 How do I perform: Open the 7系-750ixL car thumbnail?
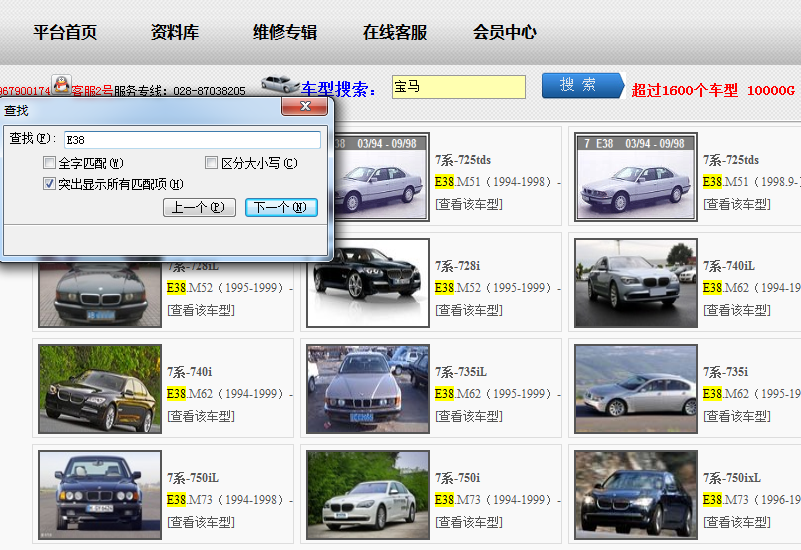(636, 495)
